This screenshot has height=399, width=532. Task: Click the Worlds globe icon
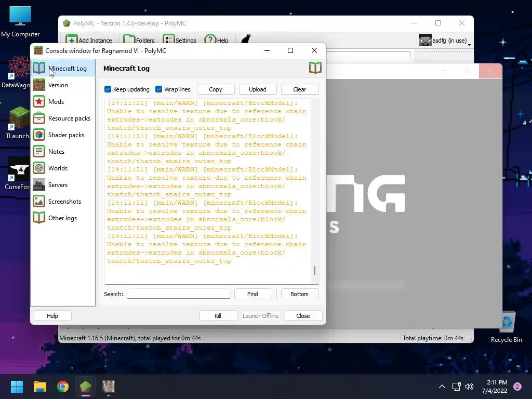click(39, 168)
